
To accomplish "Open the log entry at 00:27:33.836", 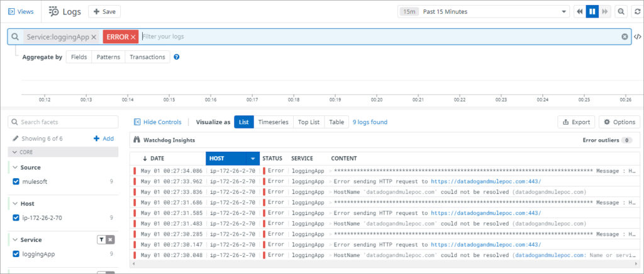I will 386,191.
